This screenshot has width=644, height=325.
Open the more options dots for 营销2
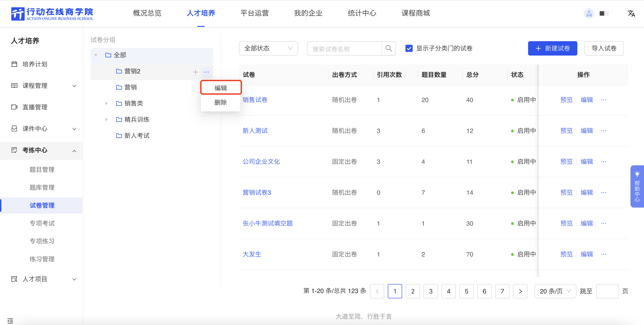pos(206,72)
